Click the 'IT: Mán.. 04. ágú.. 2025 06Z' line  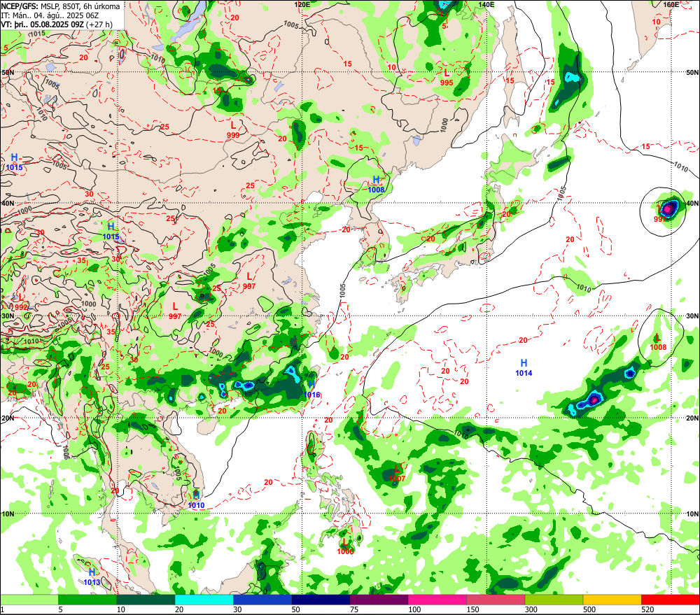[50, 15]
